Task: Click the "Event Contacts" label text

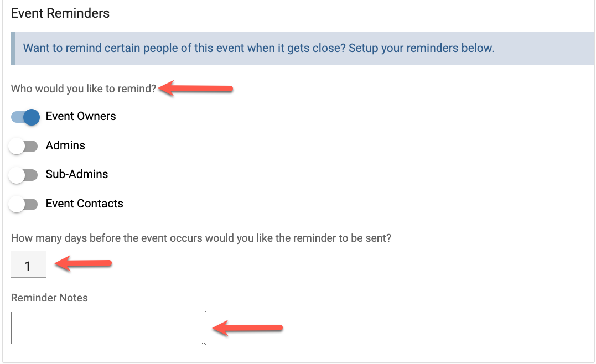Action: click(84, 204)
